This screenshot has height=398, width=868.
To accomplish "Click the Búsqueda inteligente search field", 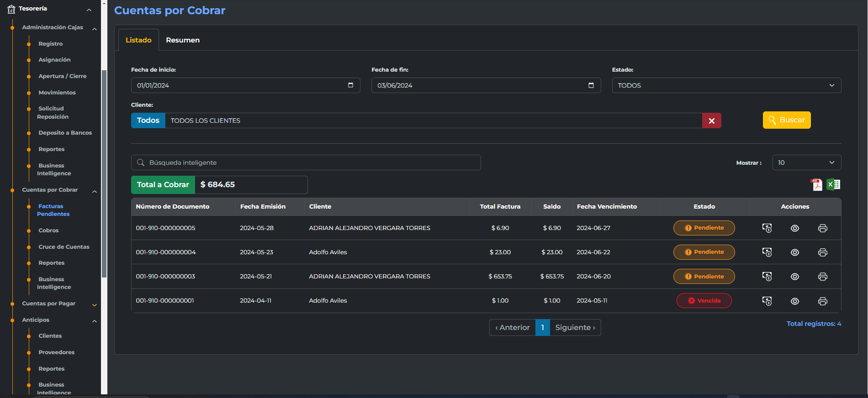I will click(x=306, y=162).
